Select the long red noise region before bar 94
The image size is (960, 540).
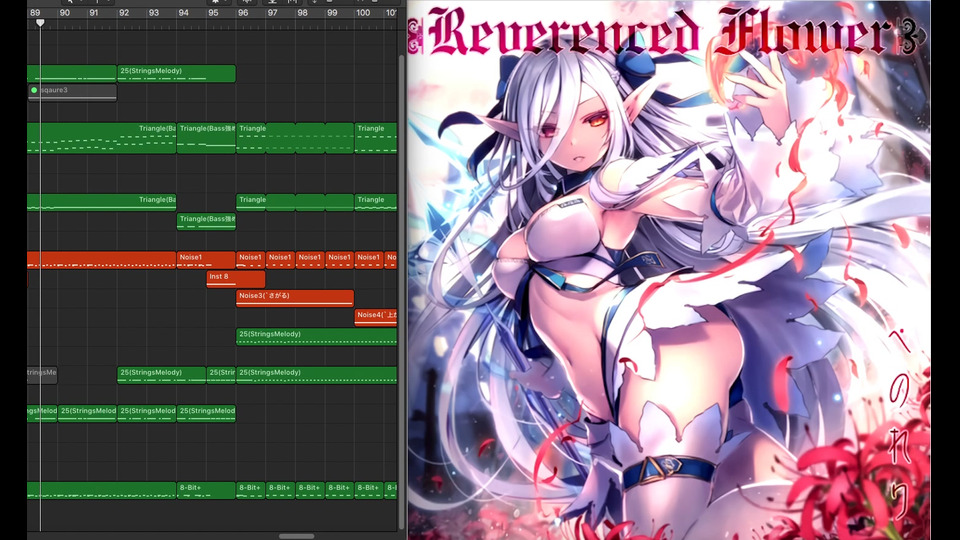coord(102,260)
